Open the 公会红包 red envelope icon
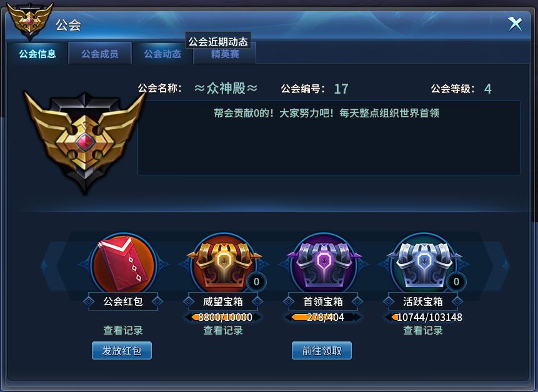This screenshot has height=392, width=538. (x=124, y=263)
